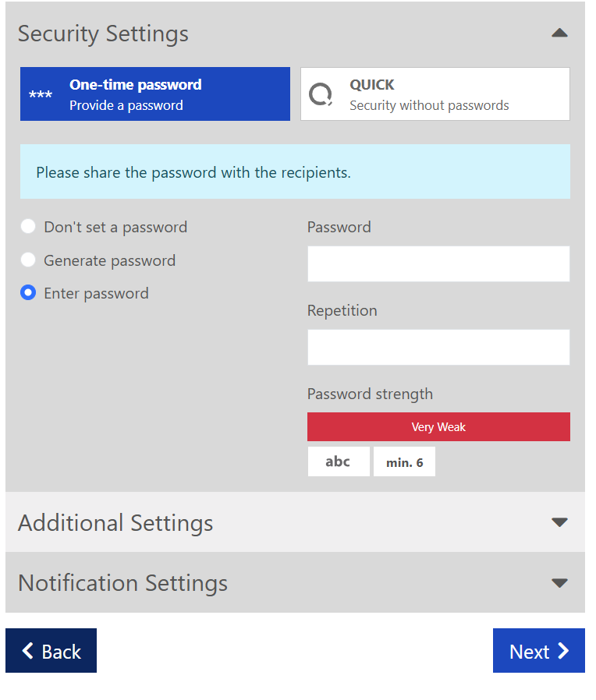Click the min. 6 length indicator badge
The height and width of the screenshot is (700, 596).
click(404, 461)
